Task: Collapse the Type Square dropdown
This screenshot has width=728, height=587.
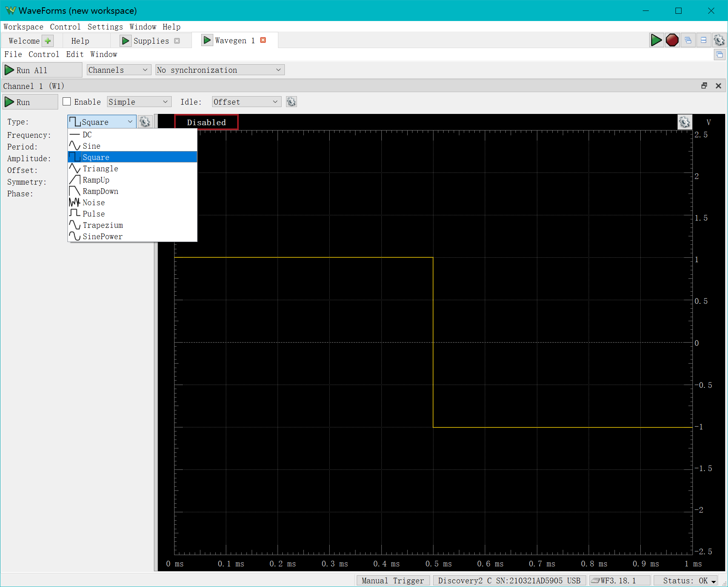Action: (x=102, y=122)
